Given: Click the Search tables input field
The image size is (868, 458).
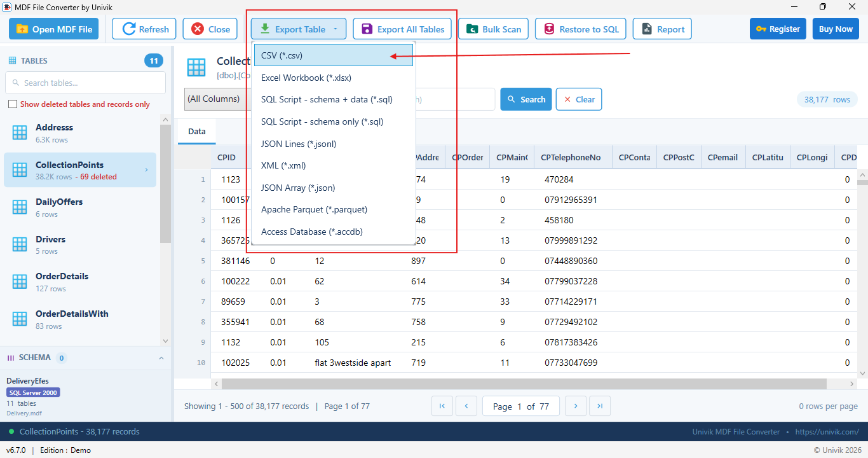Looking at the screenshot, I should point(85,83).
